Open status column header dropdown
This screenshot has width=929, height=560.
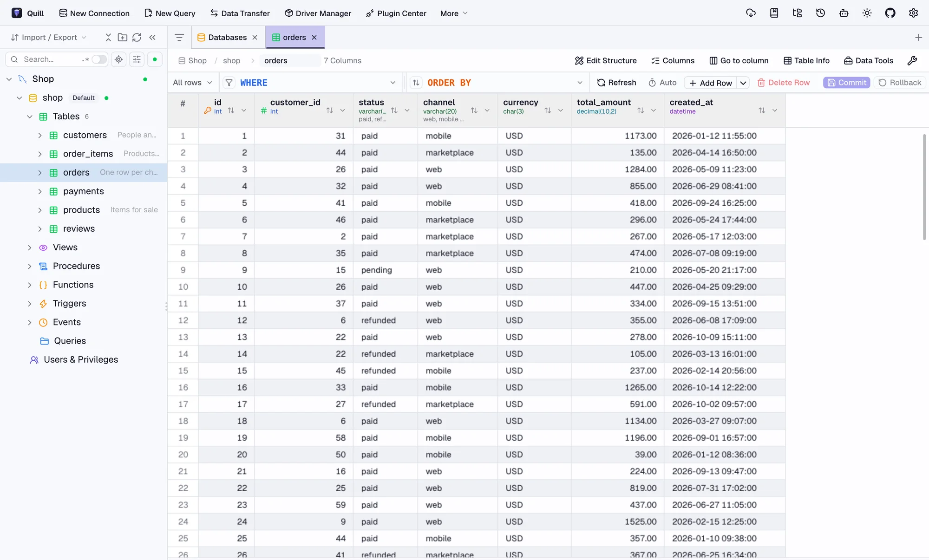pyautogui.click(x=407, y=111)
